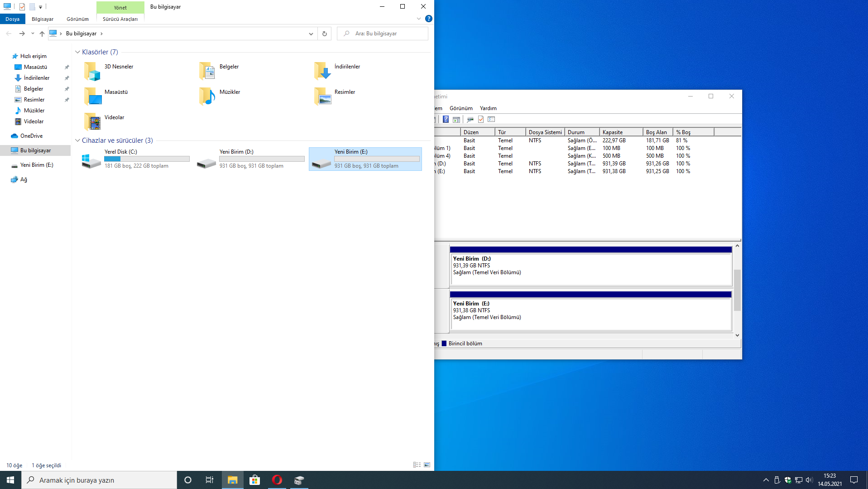Collapse the Cihazlar ve sürücüler group
The width and height of the screenshot is (868, 489).
(x=77, y=140)
